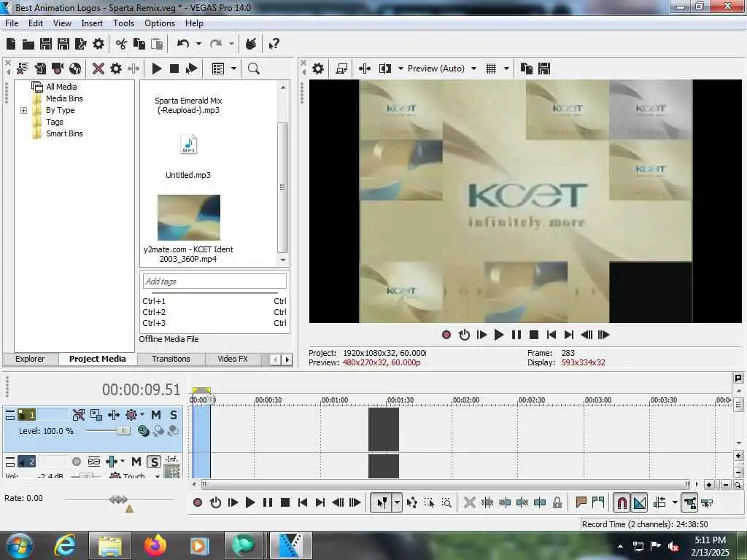The image size is (747, 560).
Task: Open the Overlays grid dropdown arrow
Action: [x=506, y=69]
